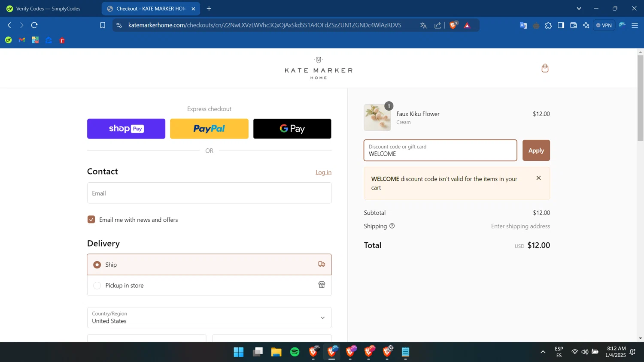The height and width of the screenshot is (362, 644).
Task: Open the translate page icon
Action: tap(423, 25)
